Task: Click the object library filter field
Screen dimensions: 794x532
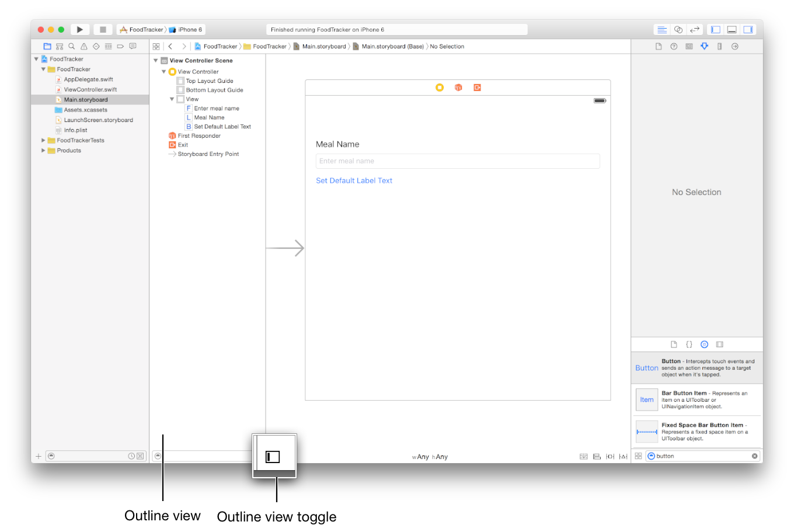Action: 703,456
